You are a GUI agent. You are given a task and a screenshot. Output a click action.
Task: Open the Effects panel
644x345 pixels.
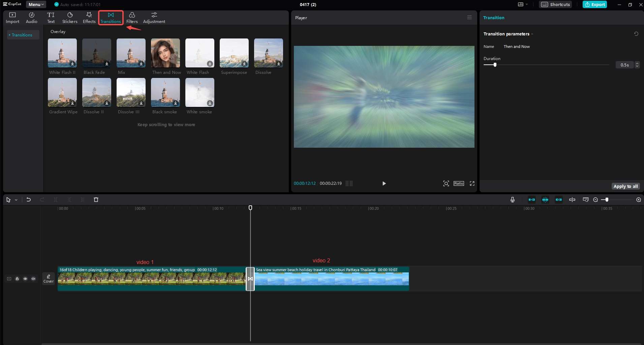[x=89, y=18]
